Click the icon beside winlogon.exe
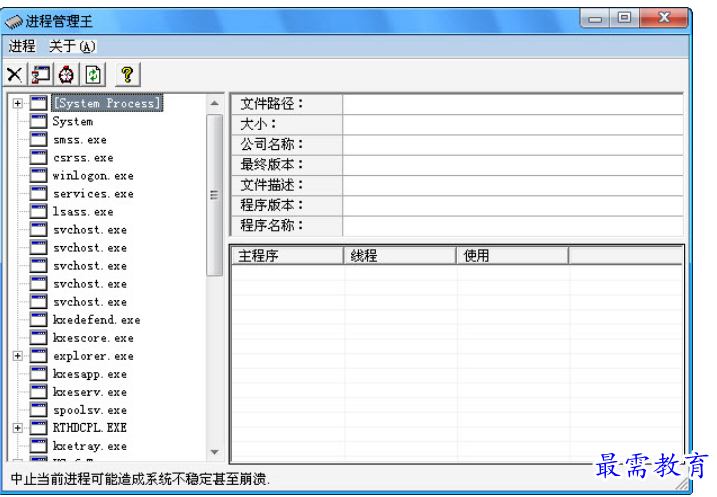The height and width of the screenshot is (497, 717). tap(38, 175)
